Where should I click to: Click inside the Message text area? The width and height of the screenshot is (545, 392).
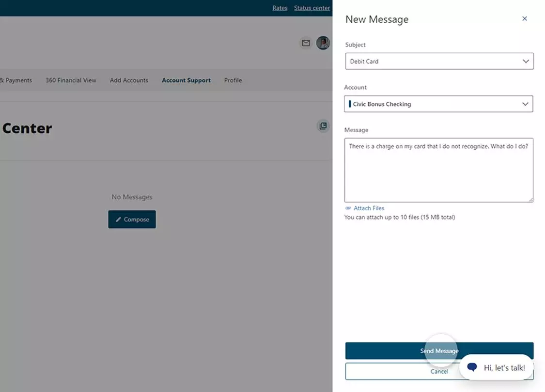point(438,170)
